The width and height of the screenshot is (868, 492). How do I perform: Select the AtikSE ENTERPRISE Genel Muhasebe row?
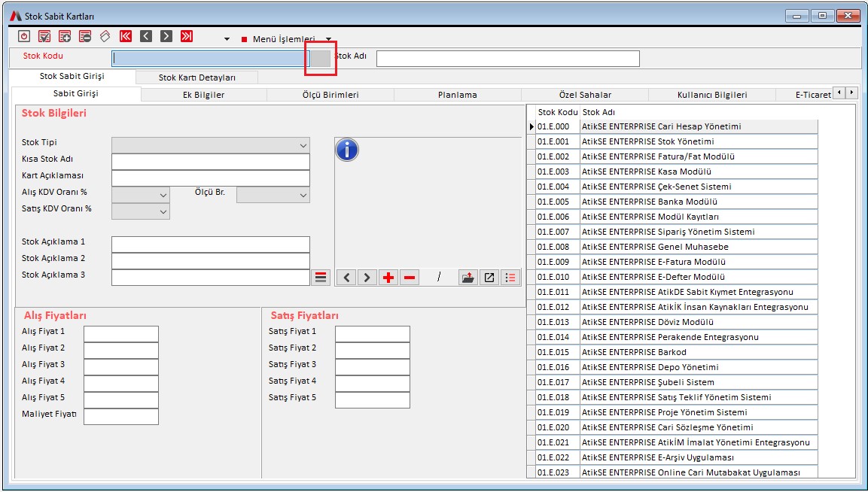click(x=677, y=247)
